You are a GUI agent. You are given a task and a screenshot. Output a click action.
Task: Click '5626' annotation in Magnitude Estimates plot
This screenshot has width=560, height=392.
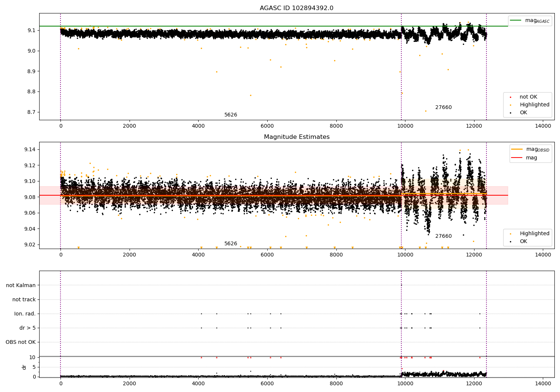pos(231,244)
